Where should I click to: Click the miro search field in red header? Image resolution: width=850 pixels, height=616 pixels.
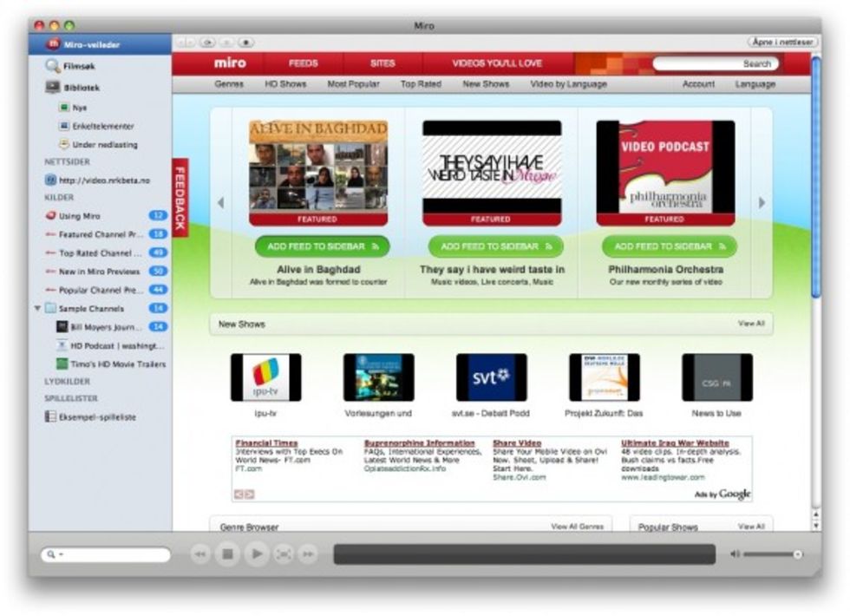pos(715,63)
